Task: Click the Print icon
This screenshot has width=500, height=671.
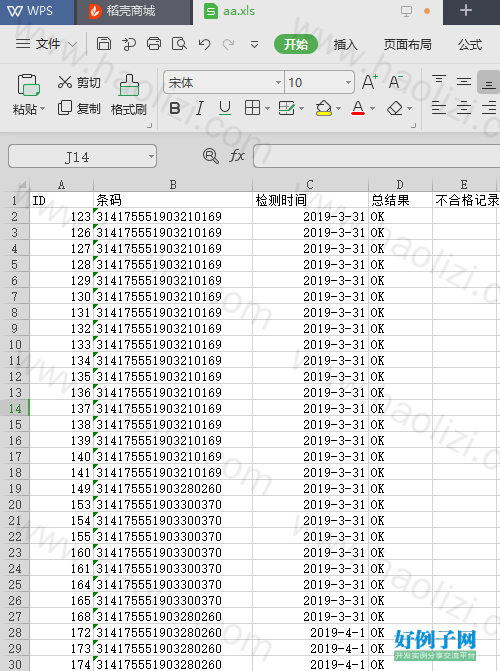Action: coord(154,44)
